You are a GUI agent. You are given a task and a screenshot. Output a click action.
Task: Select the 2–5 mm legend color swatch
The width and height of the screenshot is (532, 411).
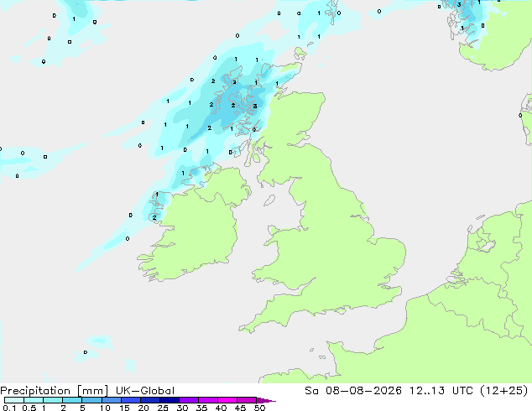(72, 400)
